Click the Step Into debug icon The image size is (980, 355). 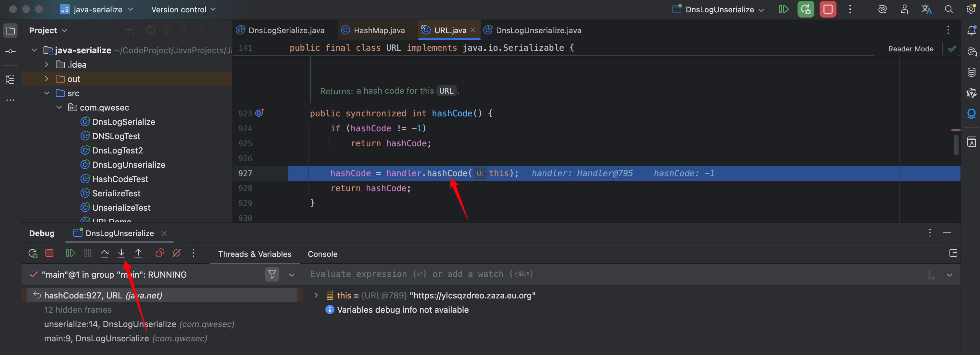click(121, 253)
